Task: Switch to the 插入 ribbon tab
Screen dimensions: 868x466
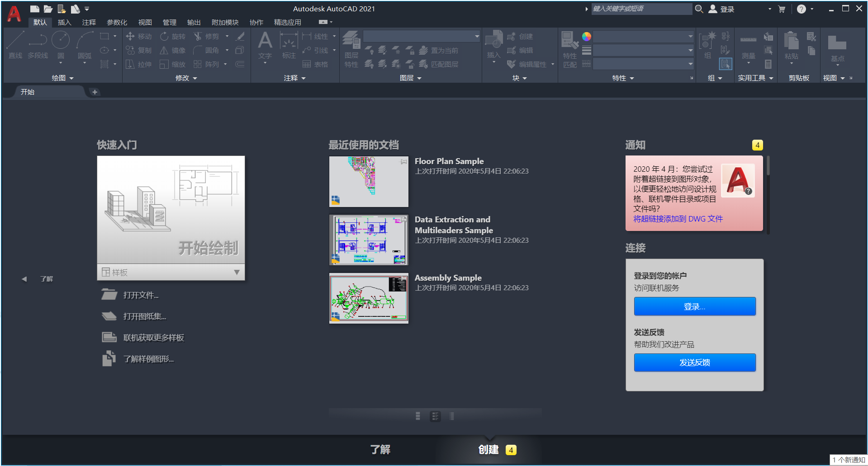Action: click(64, 22)
